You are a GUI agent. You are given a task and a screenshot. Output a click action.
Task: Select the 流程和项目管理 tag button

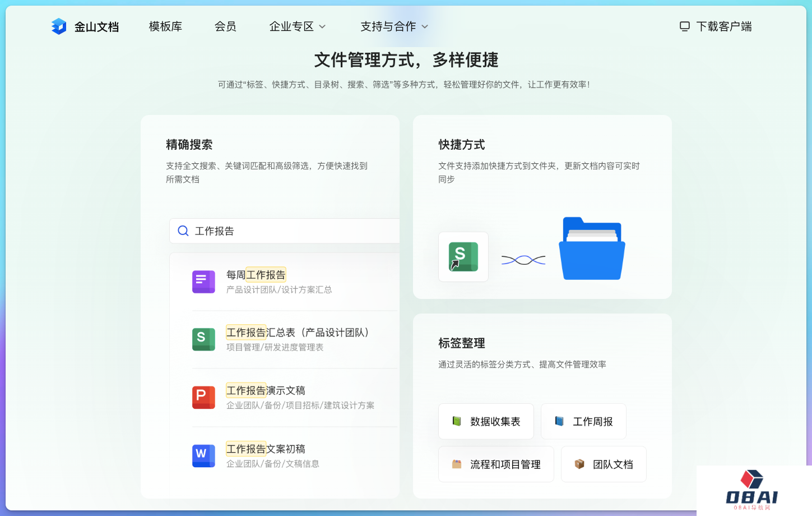496,464
